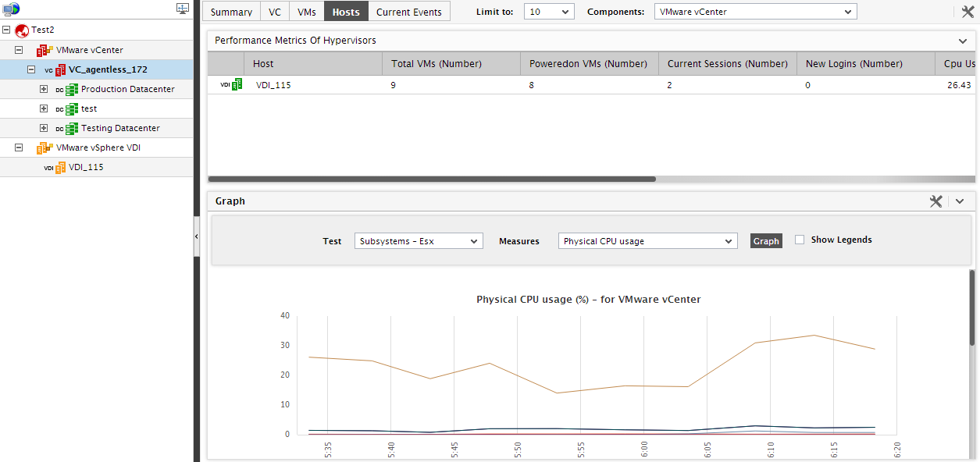Sort by Poweredon VMs (Number) column header
Screen dimensions: 980x462
coord(589,64)
